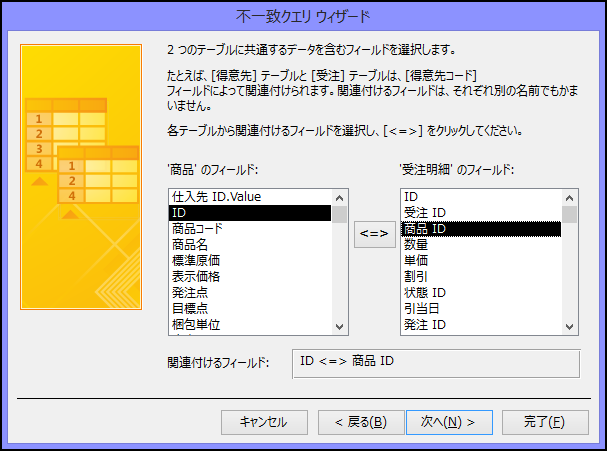Select 商品コード in the 商品 fields list
Viewport: 607px width, 451px height.
click(250, 229)
